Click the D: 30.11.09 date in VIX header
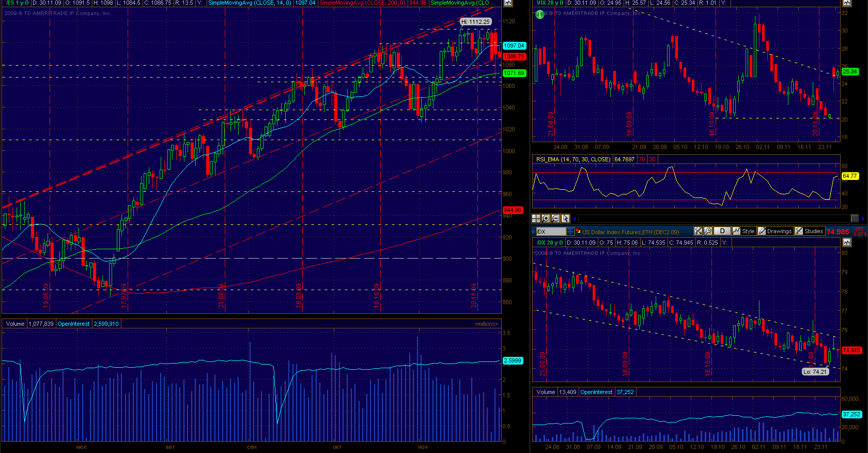The width and height of the screenshot is (868, 453). click(x=581, y=3)
